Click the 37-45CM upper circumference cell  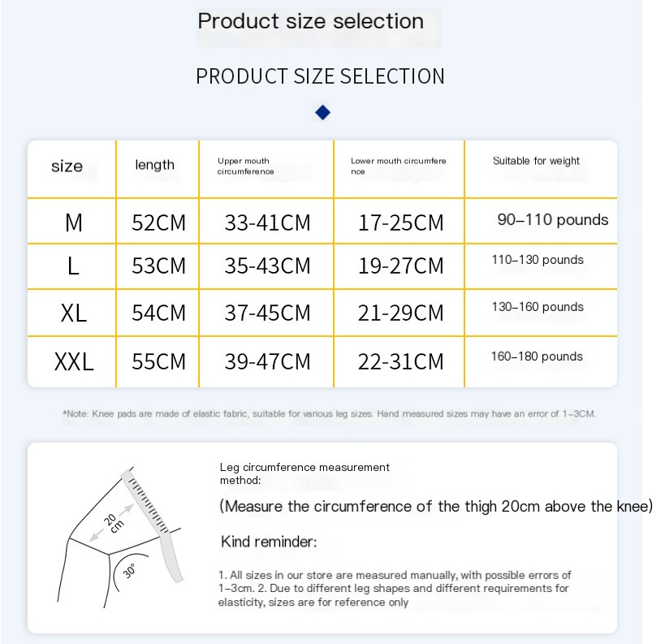267,313
